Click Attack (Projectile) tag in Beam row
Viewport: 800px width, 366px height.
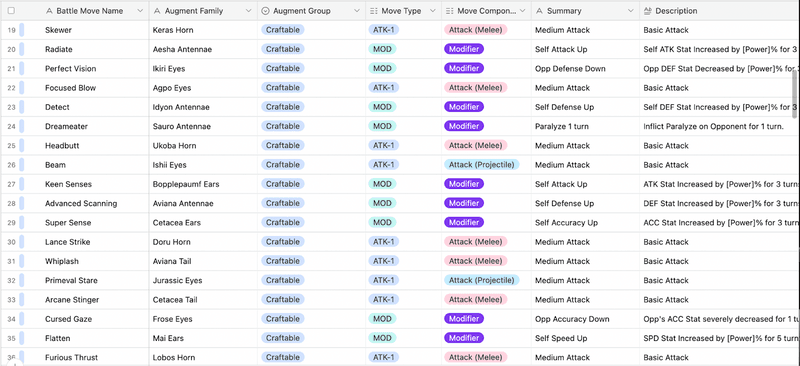pos(481,165)
